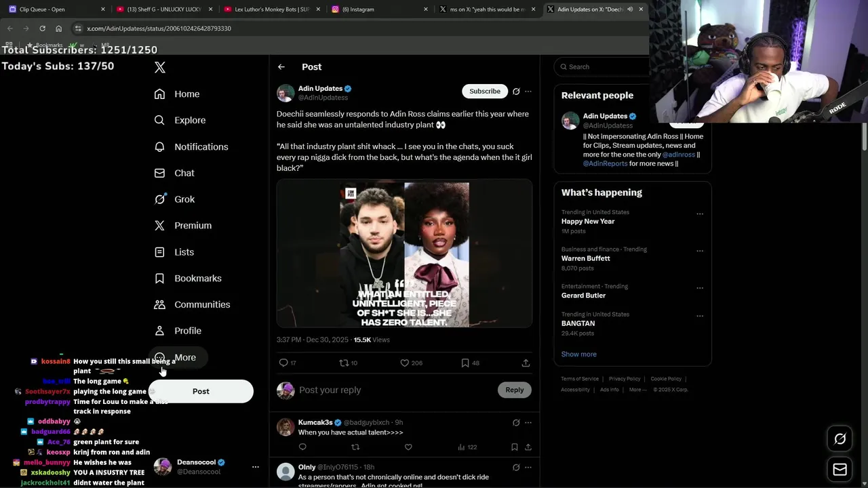The height and width of the screenshot is (488, 868).
Task: Click the browser reload button
Action: [x=42, y=28]
